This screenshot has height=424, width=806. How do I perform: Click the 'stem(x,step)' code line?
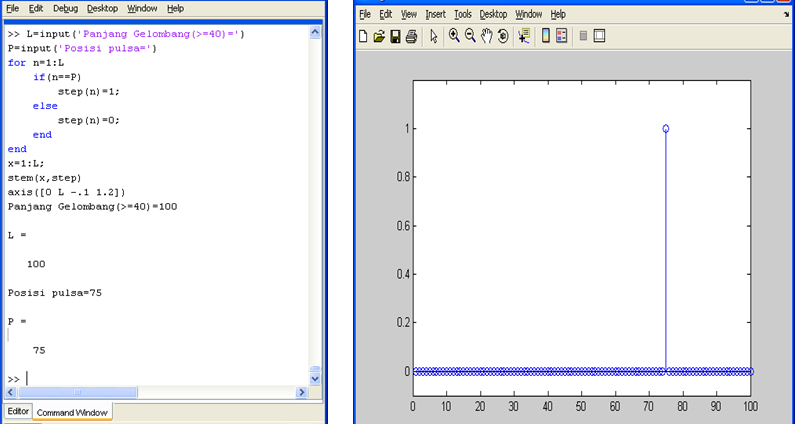[44, 178]
